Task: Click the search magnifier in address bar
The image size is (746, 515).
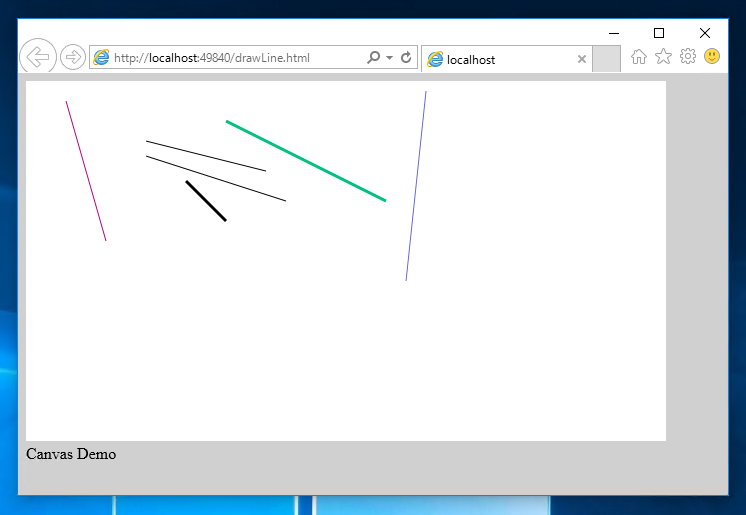Action: tap(373, 58)
